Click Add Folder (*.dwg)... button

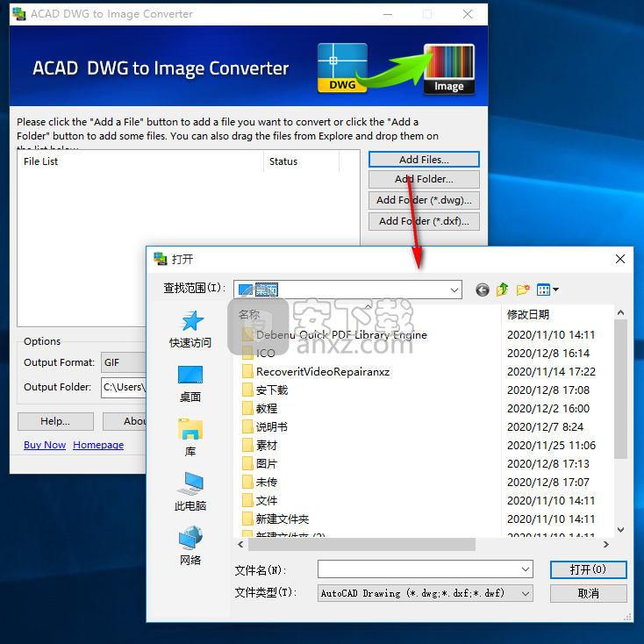424,200
